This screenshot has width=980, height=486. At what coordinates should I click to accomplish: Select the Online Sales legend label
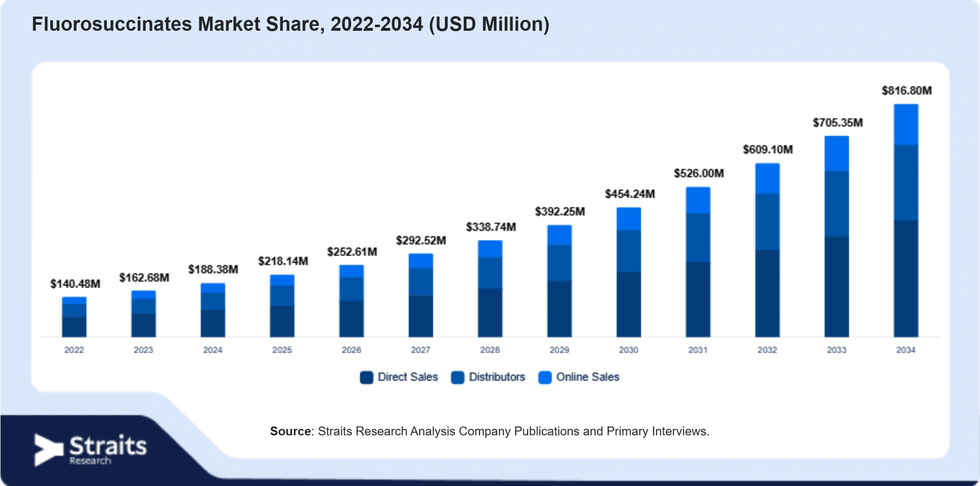point(588,377)
